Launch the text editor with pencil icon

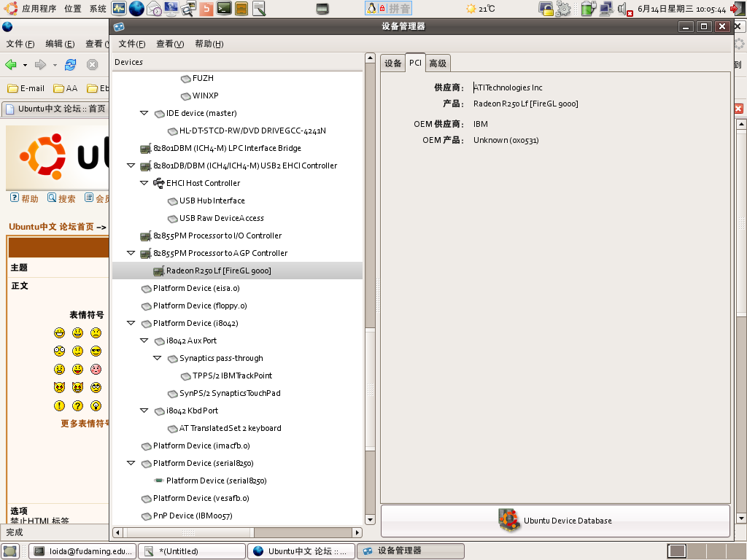click(x=259, y=8)
